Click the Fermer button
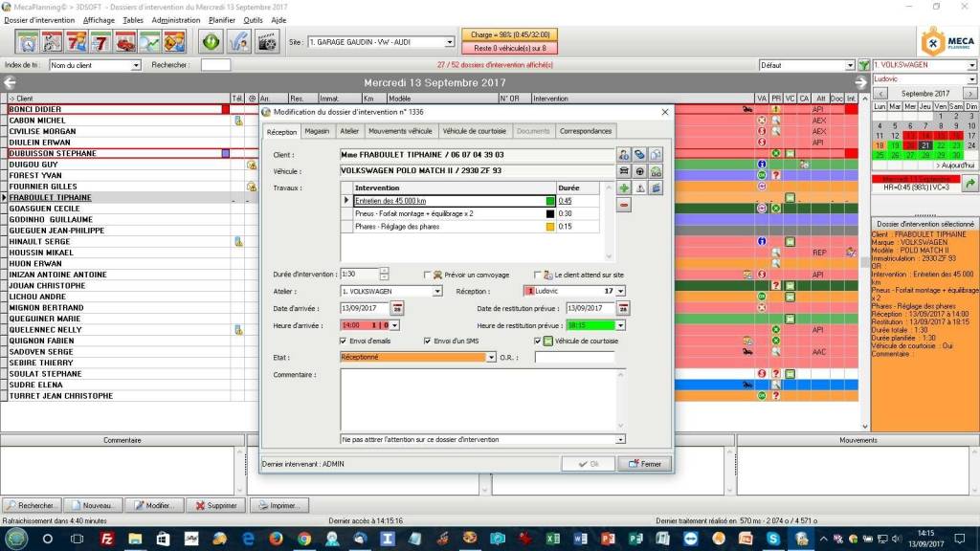The image size is (980, 551). (644, 464)
